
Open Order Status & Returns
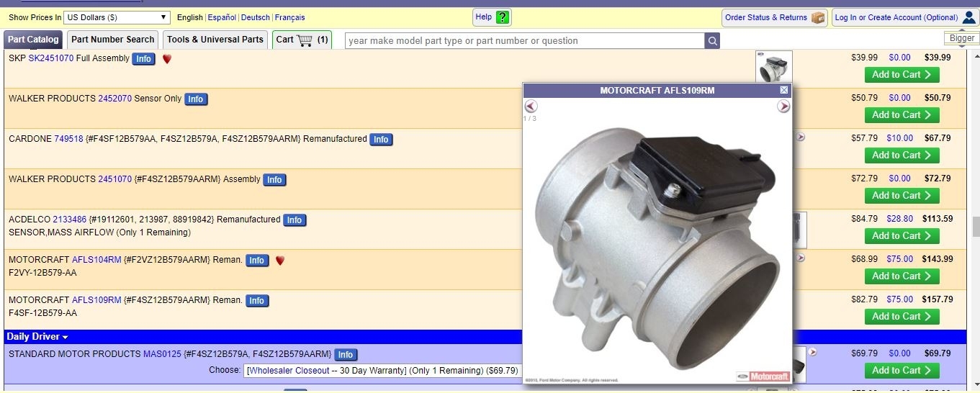tap(775, 17)
